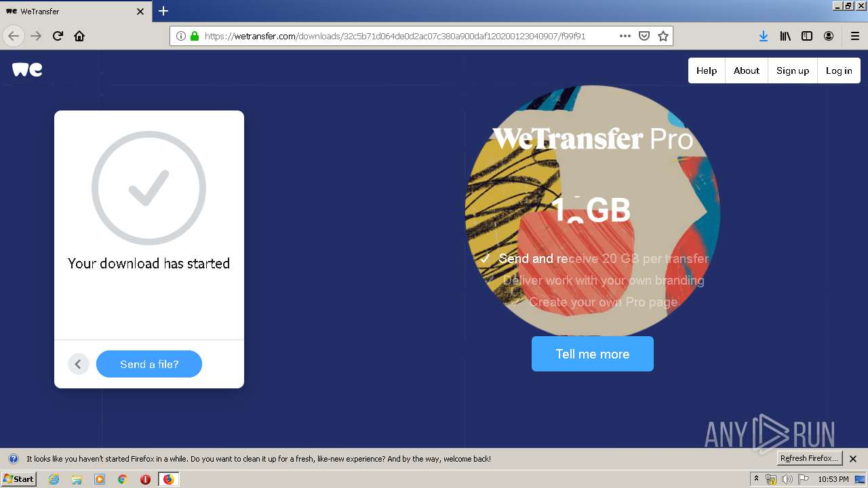Click the Sign up link
Viewport: 868px width, 488px height.
pos(793,70)
